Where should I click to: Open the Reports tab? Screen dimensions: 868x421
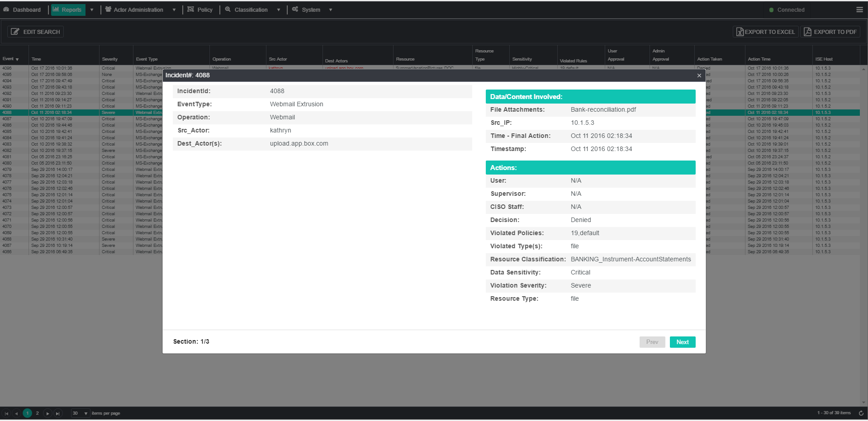point(68,9)
